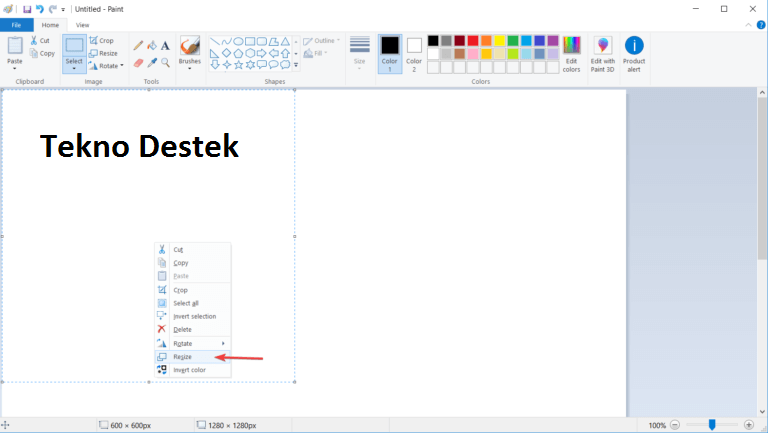Switch to the View tab
Viewport: 768px width, 433px height.
coord(82,24)
